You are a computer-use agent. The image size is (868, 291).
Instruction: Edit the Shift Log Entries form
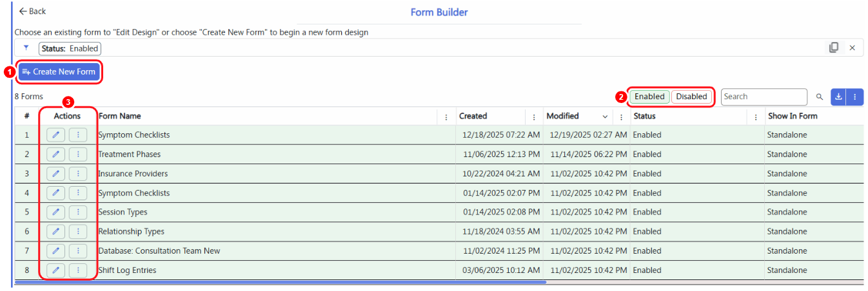[55, 270]
